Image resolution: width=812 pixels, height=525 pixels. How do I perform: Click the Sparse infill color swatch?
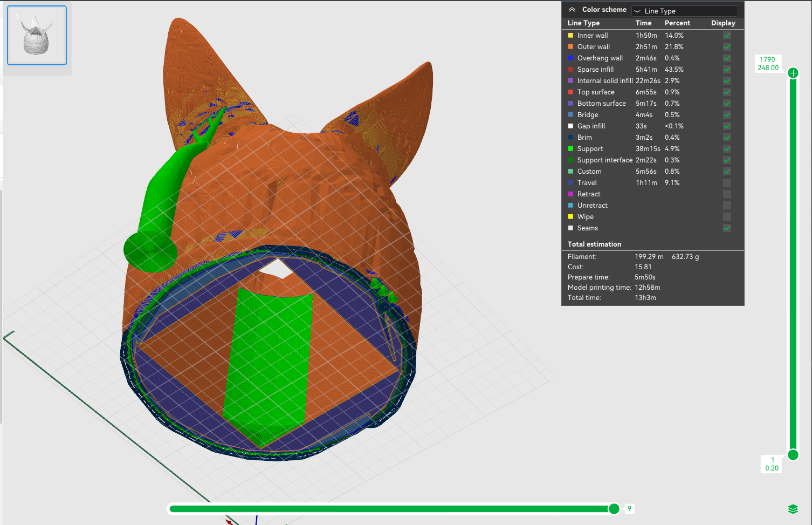point(570,70)
